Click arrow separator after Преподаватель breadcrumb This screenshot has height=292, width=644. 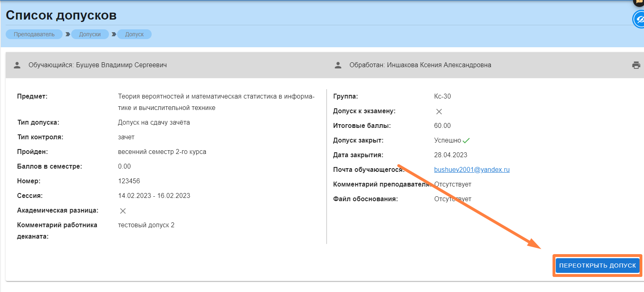[67, 34]
